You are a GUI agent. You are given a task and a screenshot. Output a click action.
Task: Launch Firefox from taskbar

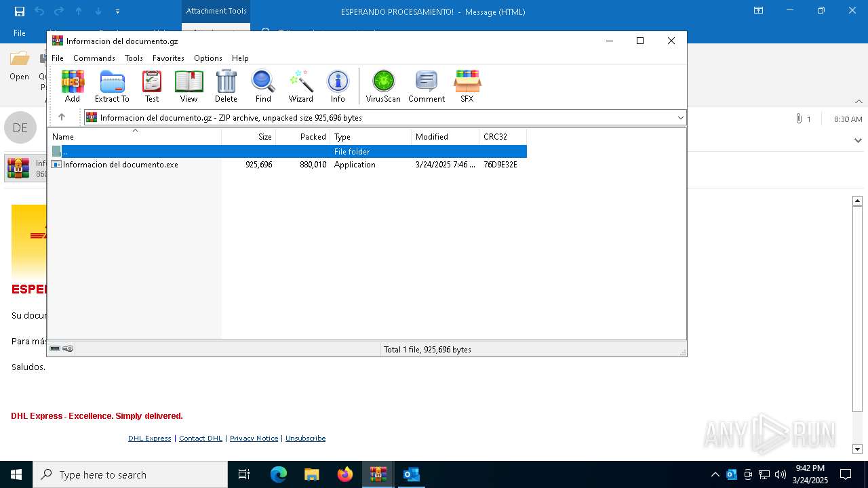tap(345, 474)
